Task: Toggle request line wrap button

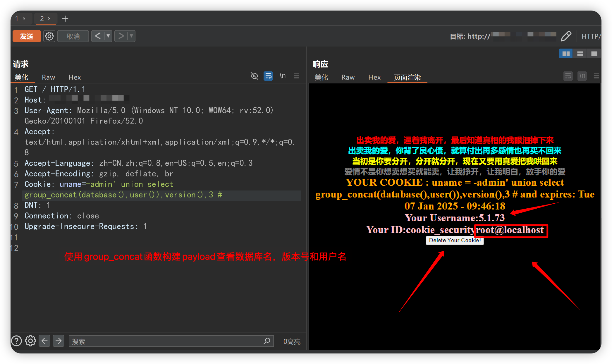Action: coord(268,76)
